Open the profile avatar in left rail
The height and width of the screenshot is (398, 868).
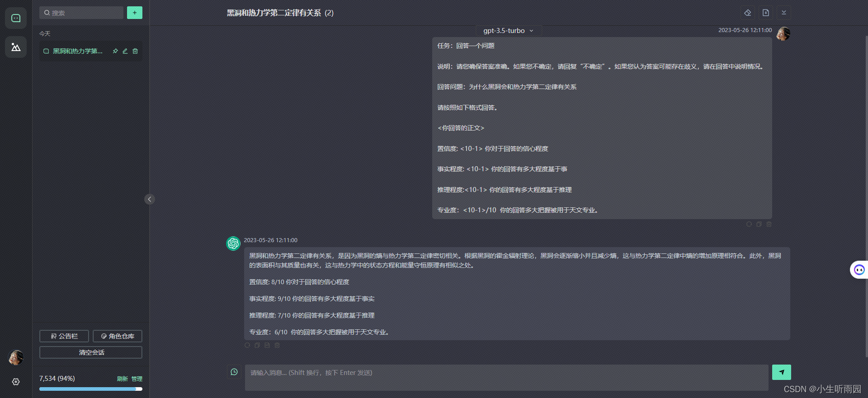click(16, 358)
